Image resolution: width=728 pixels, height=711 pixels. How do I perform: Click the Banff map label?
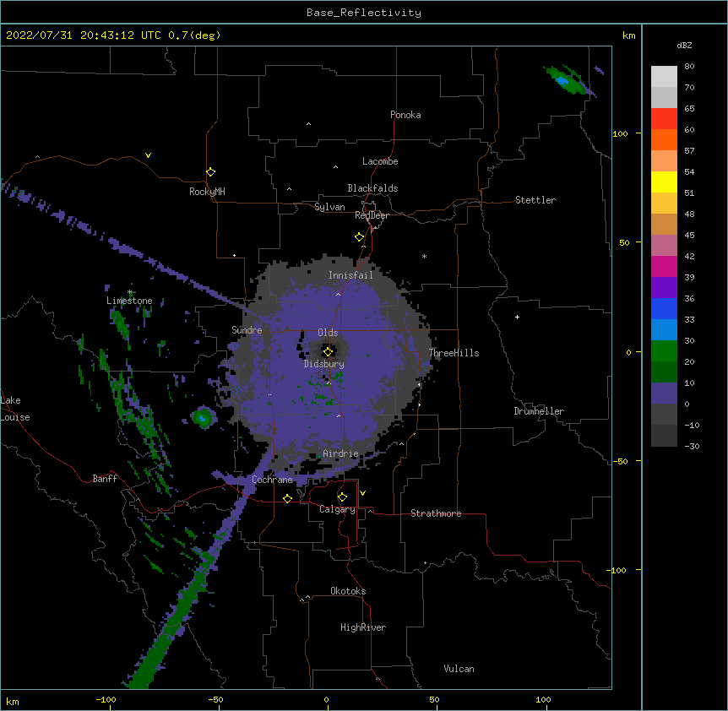pyautogui.click(x=105, y=479)
